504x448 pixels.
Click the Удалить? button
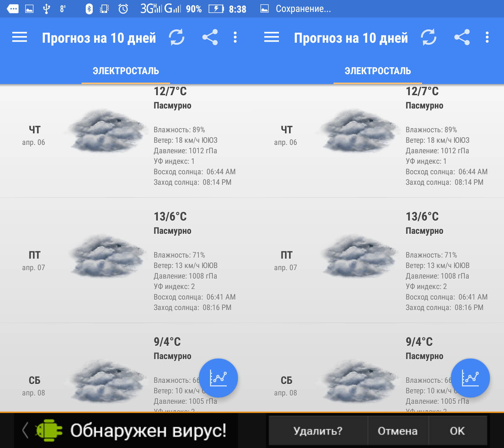pos(318,430)
